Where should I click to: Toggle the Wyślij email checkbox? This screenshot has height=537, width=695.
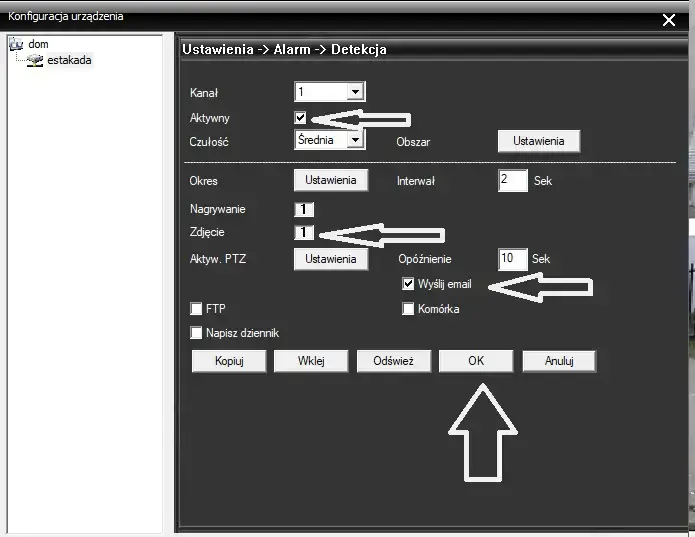pos(408,284)
